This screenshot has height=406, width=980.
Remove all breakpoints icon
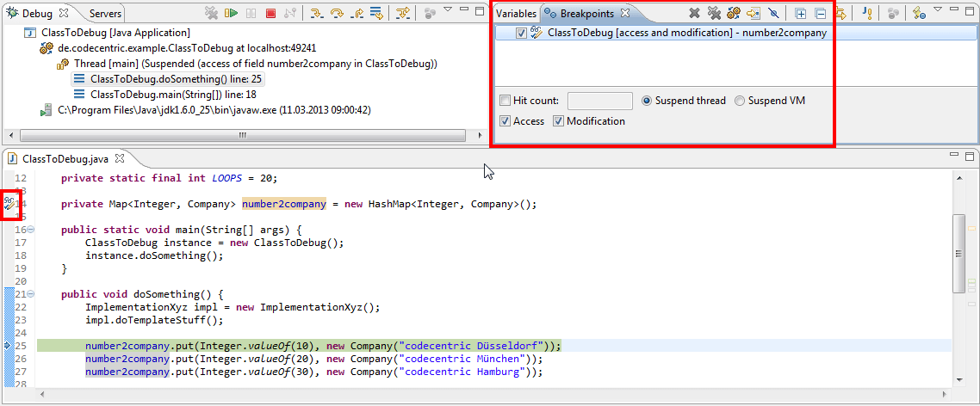click(x=714, y=13)
